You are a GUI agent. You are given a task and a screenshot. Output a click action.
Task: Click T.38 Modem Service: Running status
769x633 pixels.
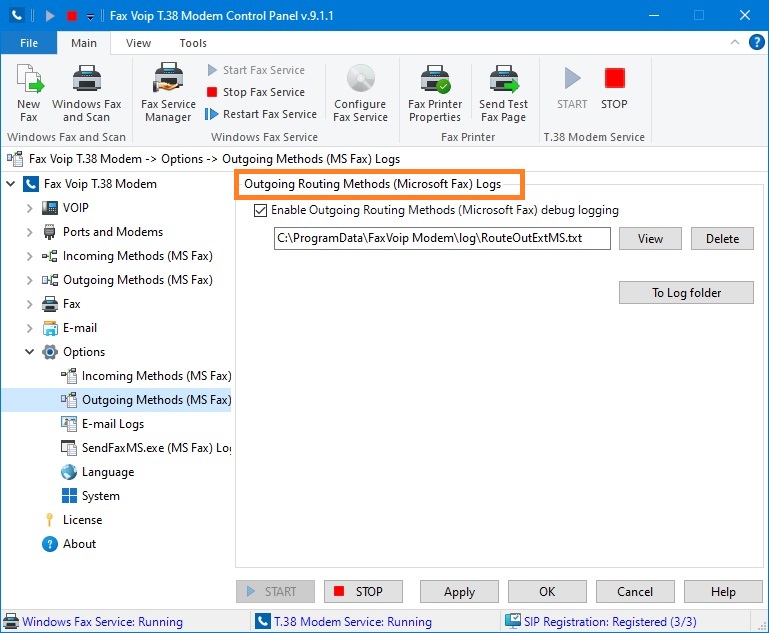pyautogui.click(x=344, y=622)
